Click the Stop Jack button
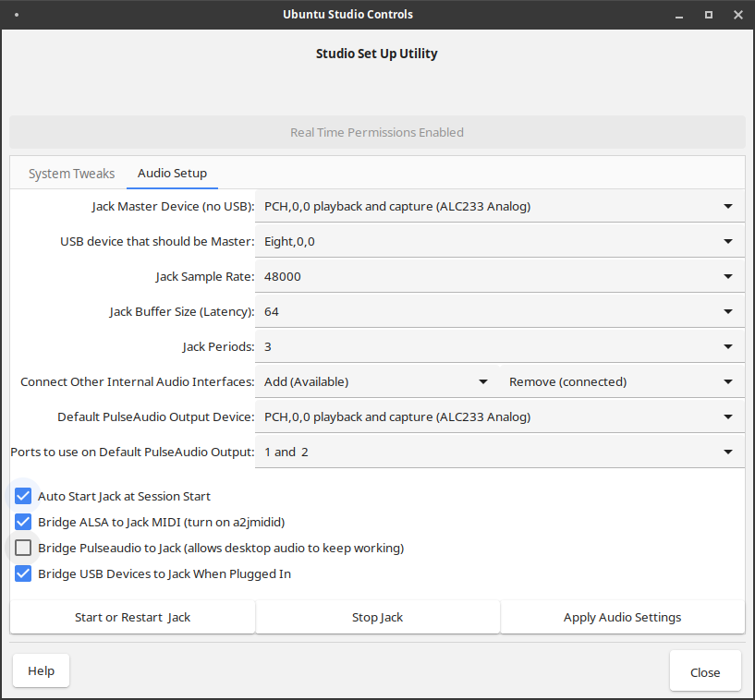The width and height of the screenshot is (755, 700). (377, 617)
